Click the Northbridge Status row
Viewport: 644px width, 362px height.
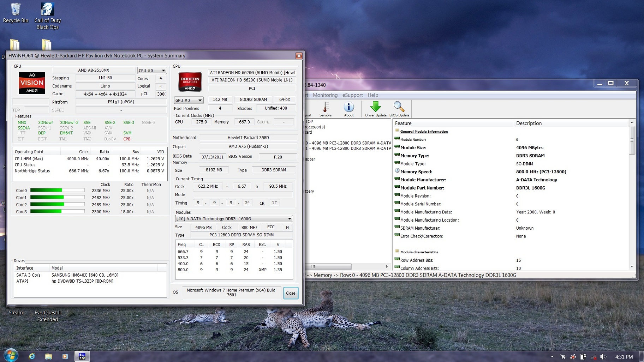(x=89, y=171)
